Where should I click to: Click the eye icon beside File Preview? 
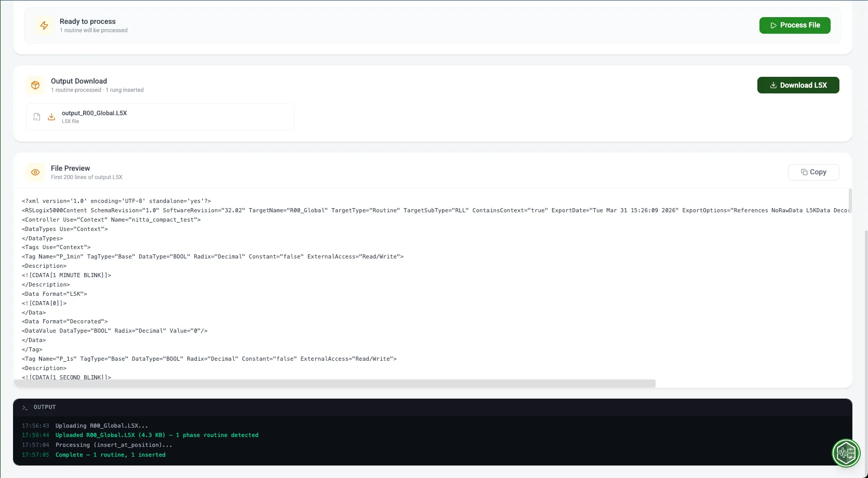35,172
